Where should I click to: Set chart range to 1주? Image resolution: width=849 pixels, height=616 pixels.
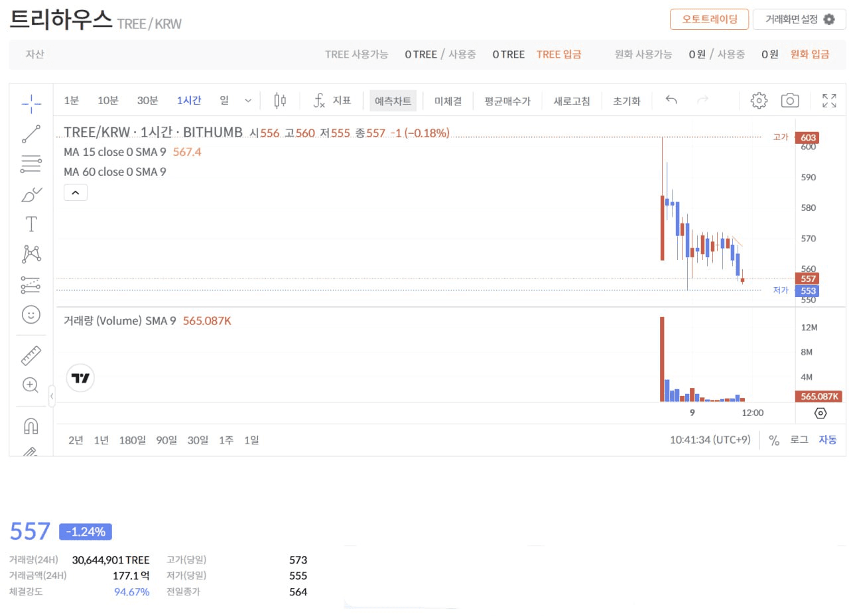click(x=226, y=440)
